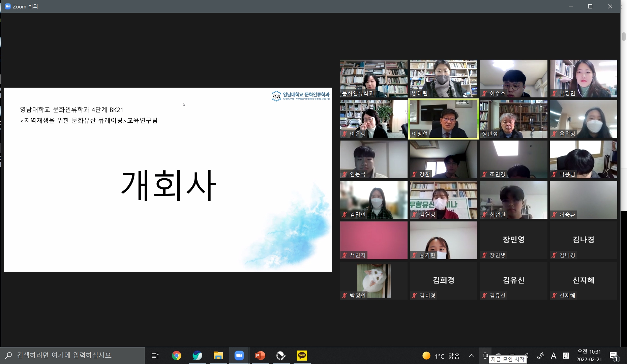Screen dimensions: 627x364
Task: Launch Google Chrome from the taskbar
Action: click(x=176, y=355)
